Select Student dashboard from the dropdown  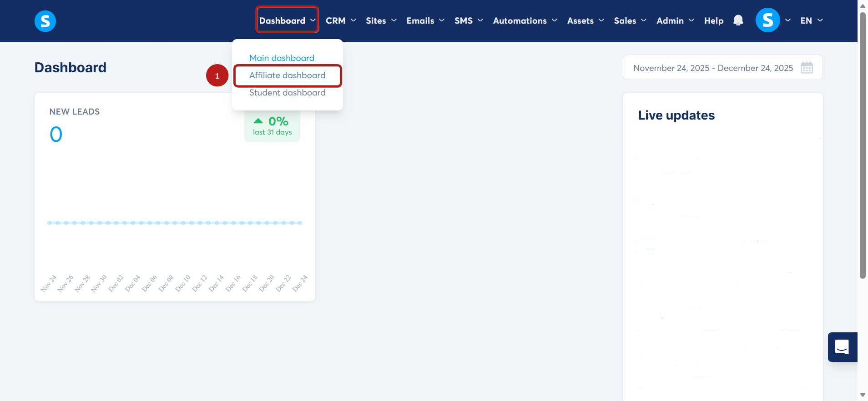(x=287, y=93)
